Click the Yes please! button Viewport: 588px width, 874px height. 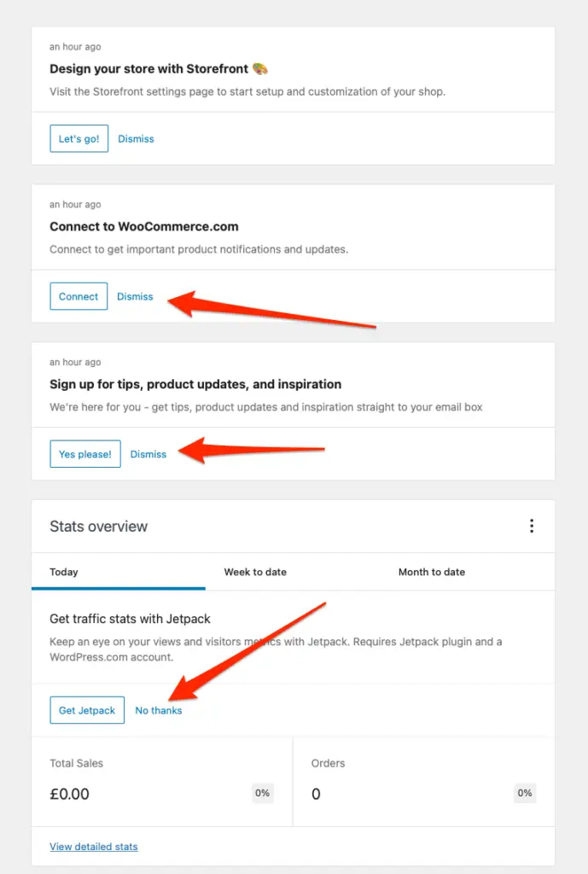click(x=85, y=454)
